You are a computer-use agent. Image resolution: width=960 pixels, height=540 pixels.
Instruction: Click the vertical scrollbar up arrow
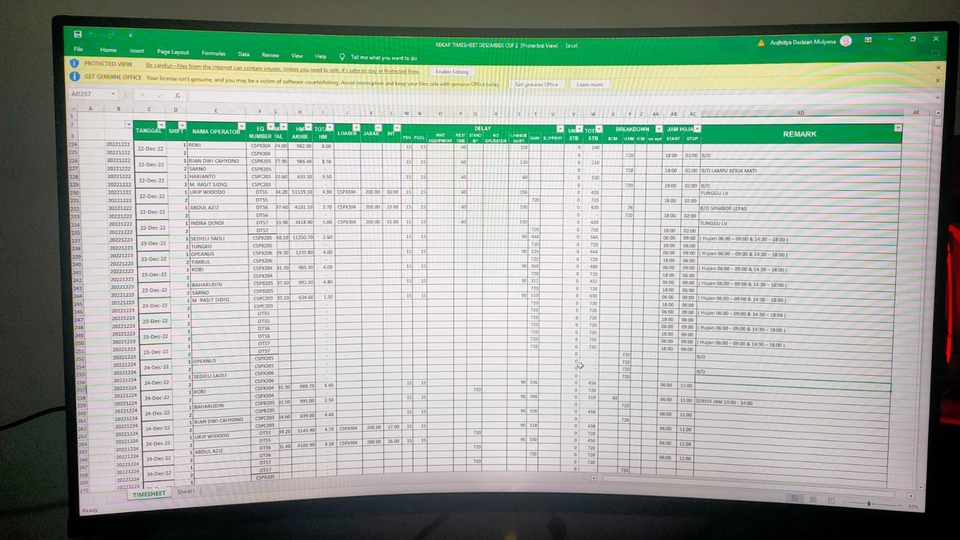(938, 113)
